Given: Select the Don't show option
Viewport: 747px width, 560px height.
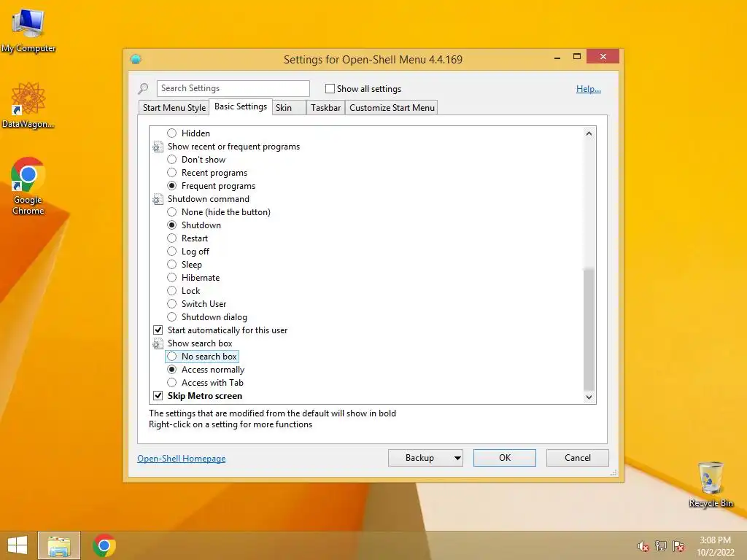Looking at the screenshot, I should tap(171, 160).
